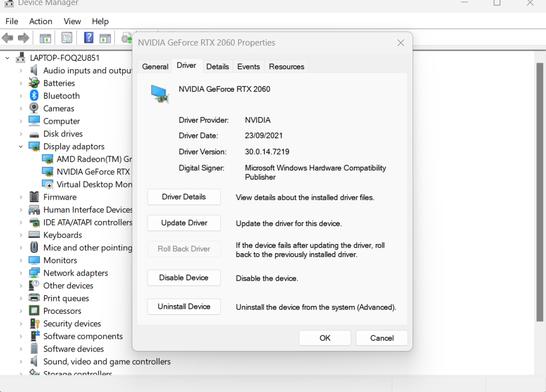
Task: Click the Show/Hide Action Pane toolbar icon
Action: pyautogui.click(x=105, y=38)
